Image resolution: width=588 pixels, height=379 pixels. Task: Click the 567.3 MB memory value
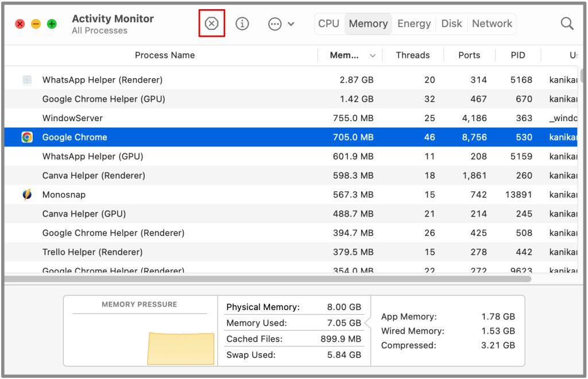pos(353,195)
